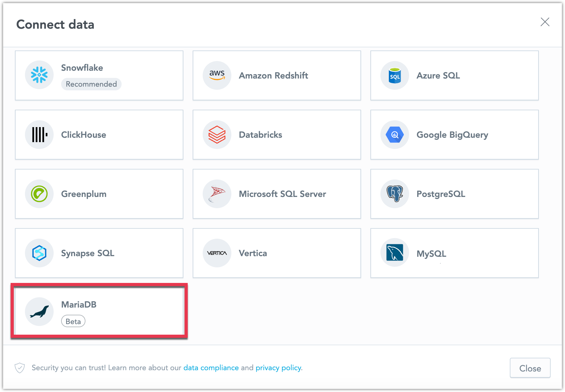Viewport: 565px width, 392px height.
Task: Click the security shield icon
Action: pyautogui.click(x=20, y=368)
